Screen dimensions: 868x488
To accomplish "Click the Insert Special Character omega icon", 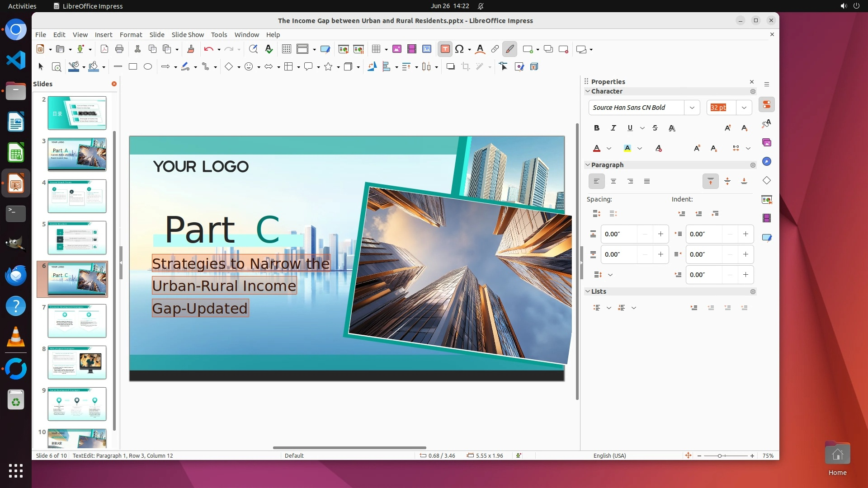I will [x=459, y=49].
